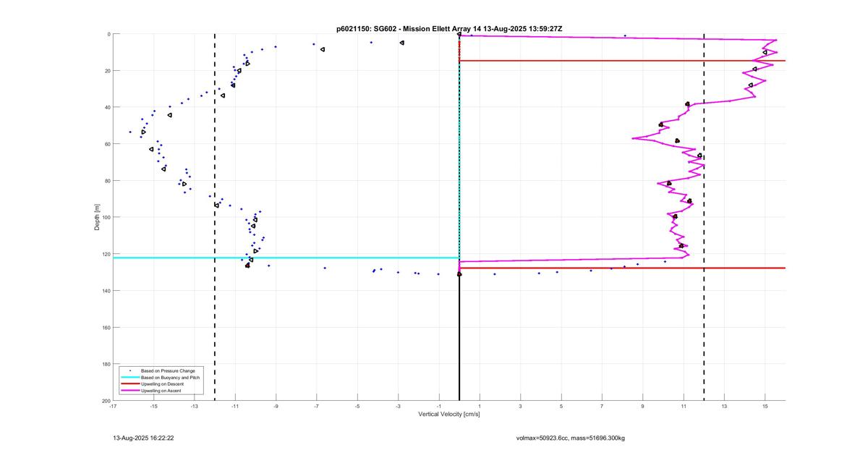
Task: Click x-axis tick label '-11'
Action: point(235,407)
